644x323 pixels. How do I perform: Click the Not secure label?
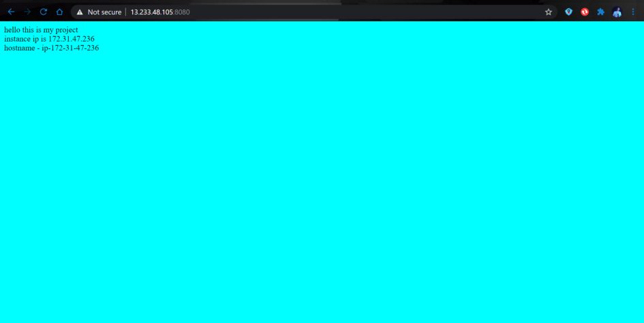tap(104, 12)
